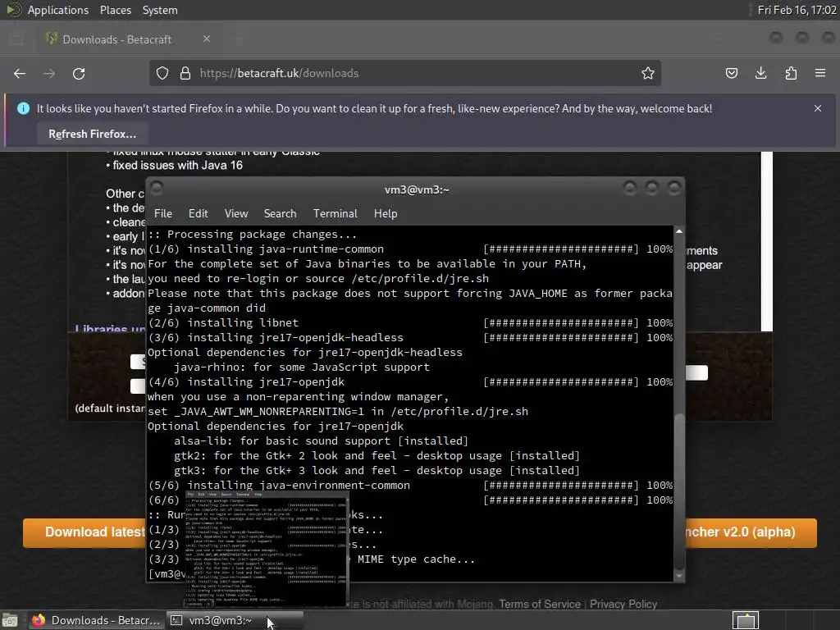Select Downloads - Betacraft browser tab
This screenshot has width=840, height=630.
[x=129, y=39]
